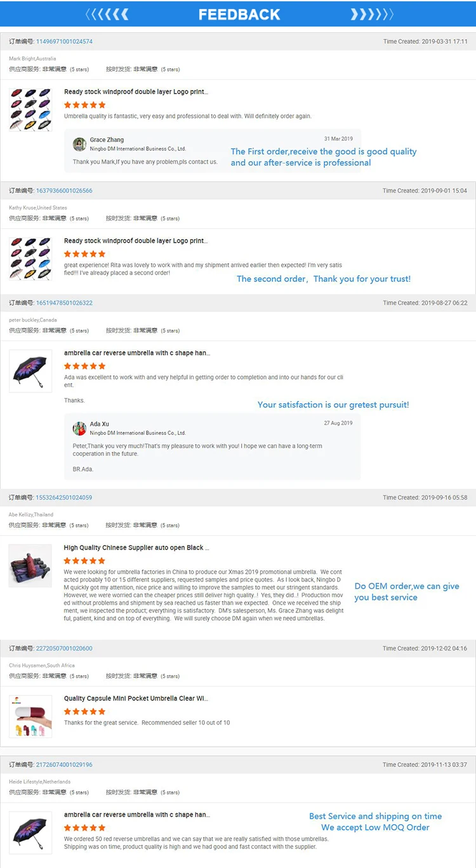The height and width of the screenshot is (868, 476).
Task: Click the multi-color umbrellas thumbnail in Mark Bright's review
Action: 30,110
